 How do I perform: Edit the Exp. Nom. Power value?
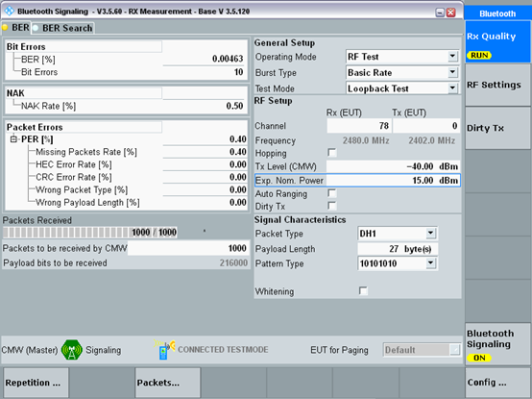click(393, 181)
